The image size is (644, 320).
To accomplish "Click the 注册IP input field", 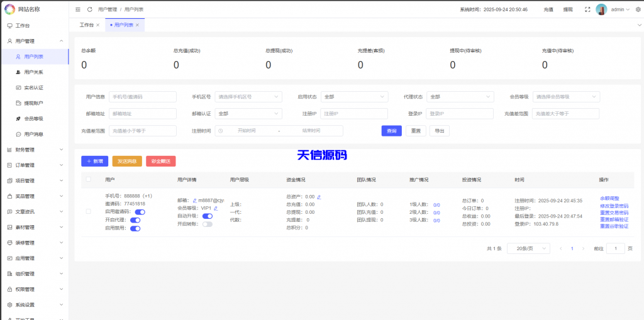I will [354, 114].
